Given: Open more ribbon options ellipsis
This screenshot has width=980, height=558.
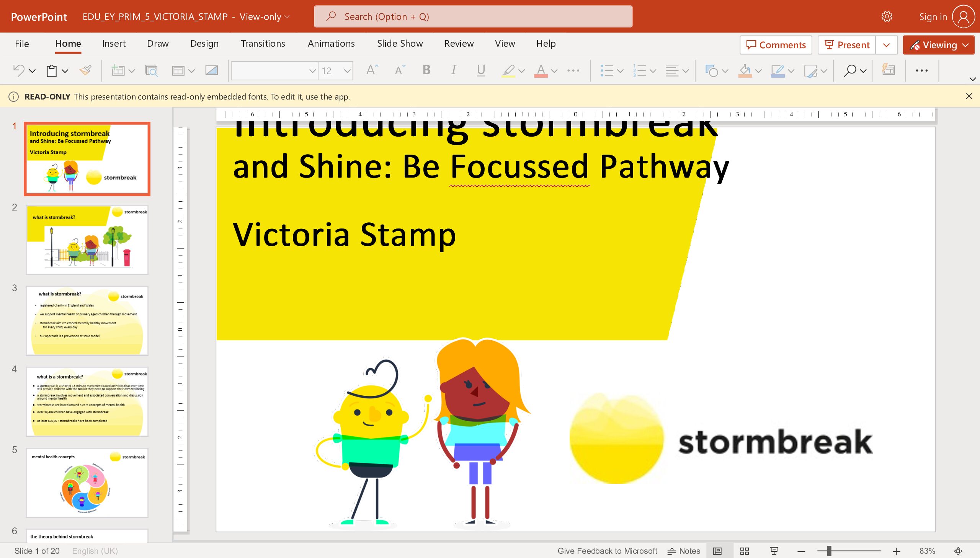Looking at the screenshot, I should tap(921, 70).
